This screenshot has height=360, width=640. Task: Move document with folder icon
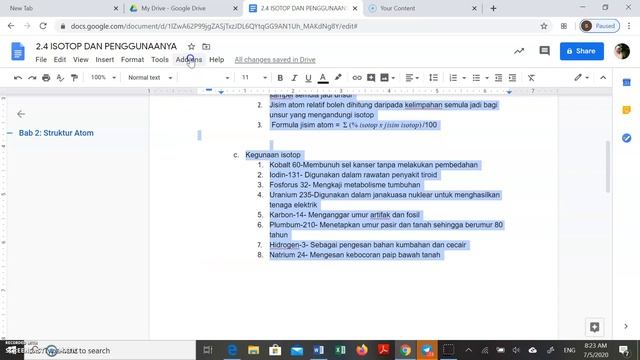pyautogui.click(x=206, y=47)
